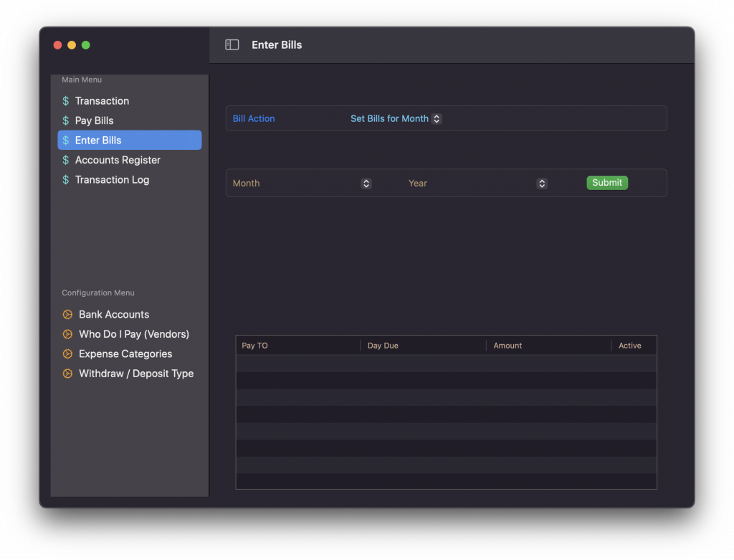Select Enter Bills in the sidebar
734x560 pixels.
point(98,141)
